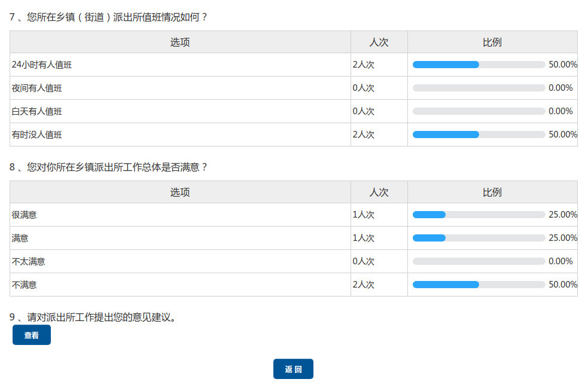Select the 白天有人值班 option label
This screenshot has height=385, width=588.
[37, 111]
